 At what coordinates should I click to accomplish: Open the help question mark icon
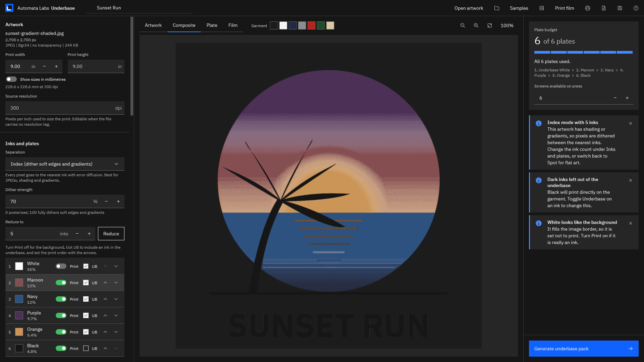tap(636, 8)
